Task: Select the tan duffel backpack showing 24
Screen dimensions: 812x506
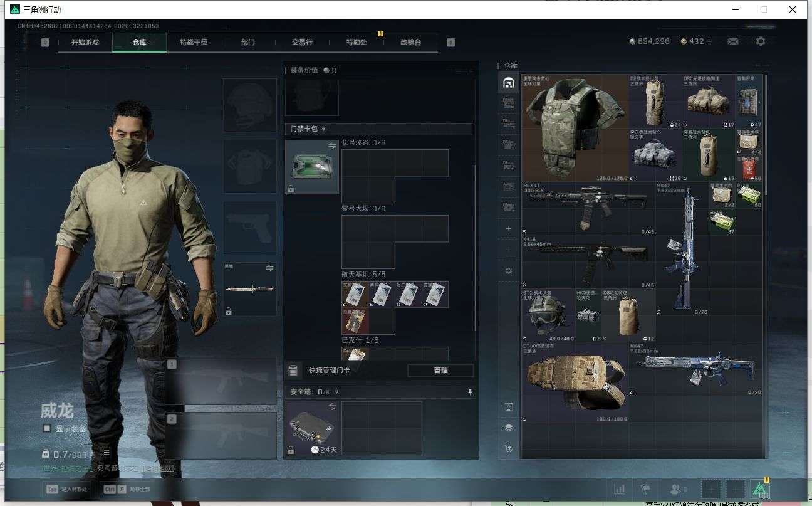Action: tap(656, 102)
